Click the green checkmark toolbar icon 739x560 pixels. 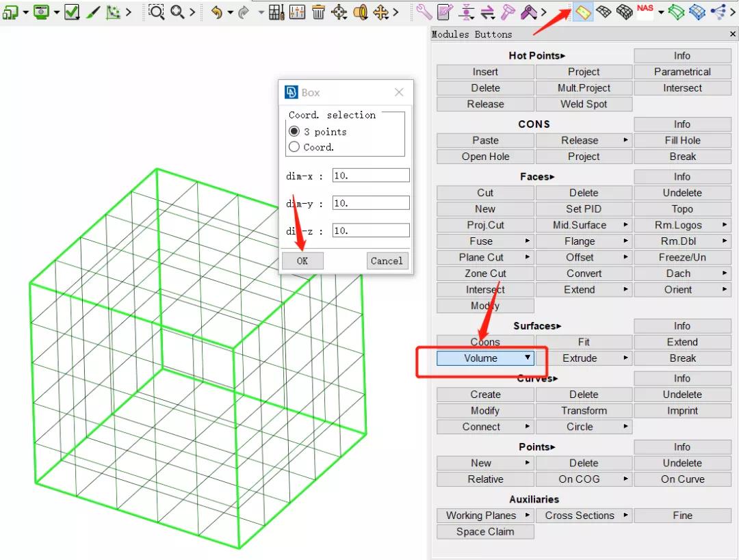(72, 12)
